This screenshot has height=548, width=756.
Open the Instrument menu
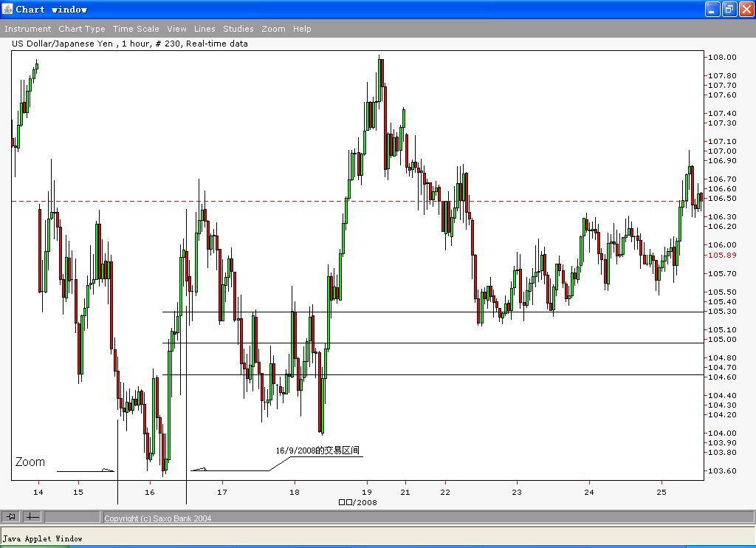[27, 29]
